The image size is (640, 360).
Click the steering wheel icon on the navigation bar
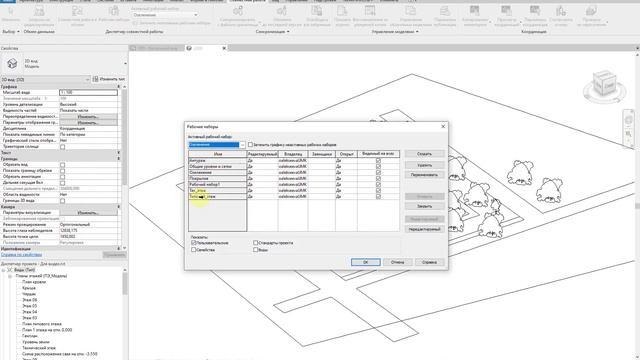[629, 121]
